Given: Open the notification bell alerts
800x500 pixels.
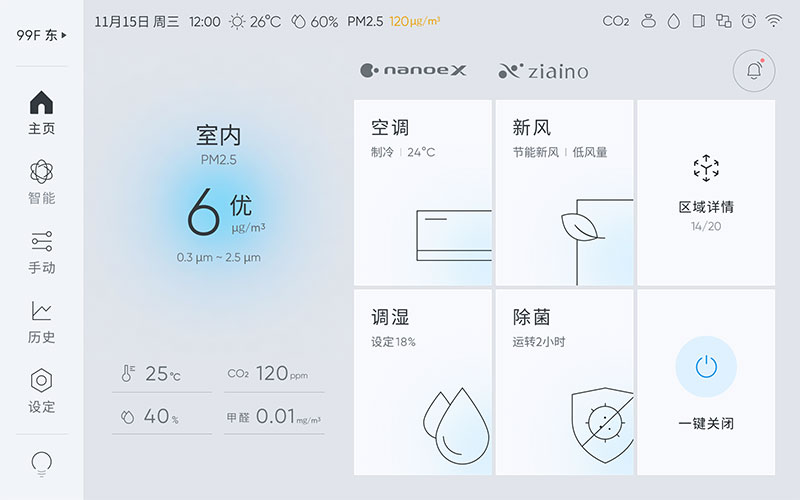Looking at the screenshot, I should [753, 70].
